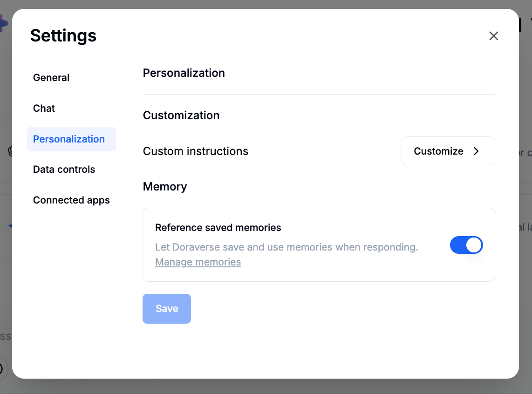Click the Doraverse memories description text
Screen dimensions: 532x394
pos(286,247)
